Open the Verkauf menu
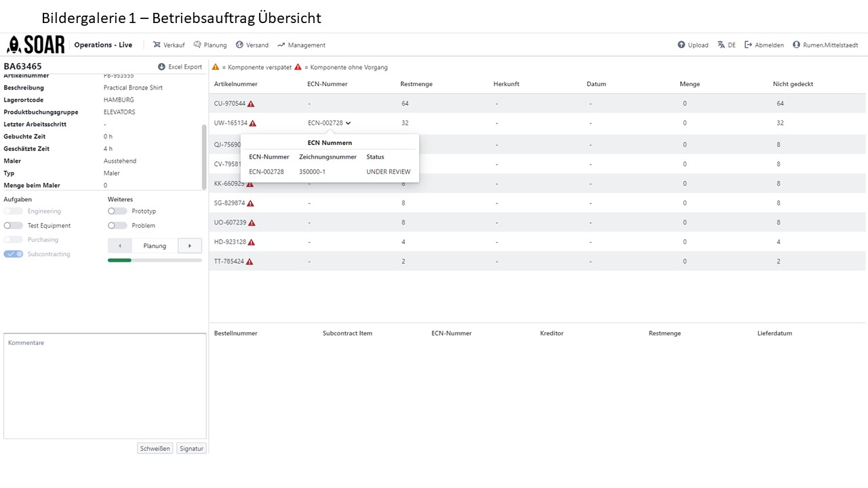The image size is (868, 488). [x=168, y=45]
